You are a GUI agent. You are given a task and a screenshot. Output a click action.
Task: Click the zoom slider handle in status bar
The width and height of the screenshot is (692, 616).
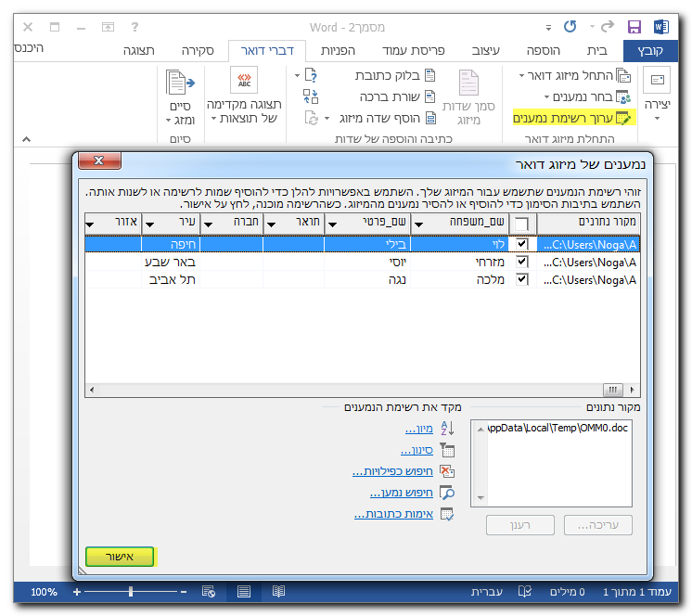pyautogui.click(x=131, y=591)
